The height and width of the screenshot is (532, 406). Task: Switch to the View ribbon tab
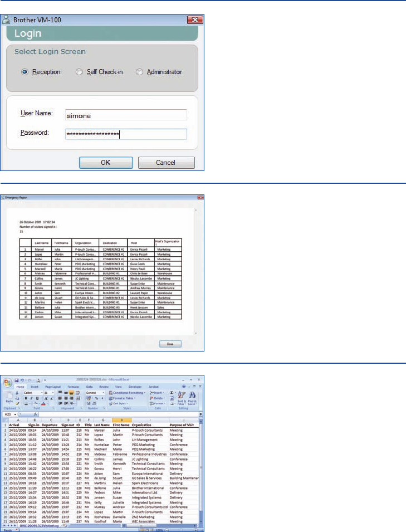pyautogui.click(x=118, y=387)
